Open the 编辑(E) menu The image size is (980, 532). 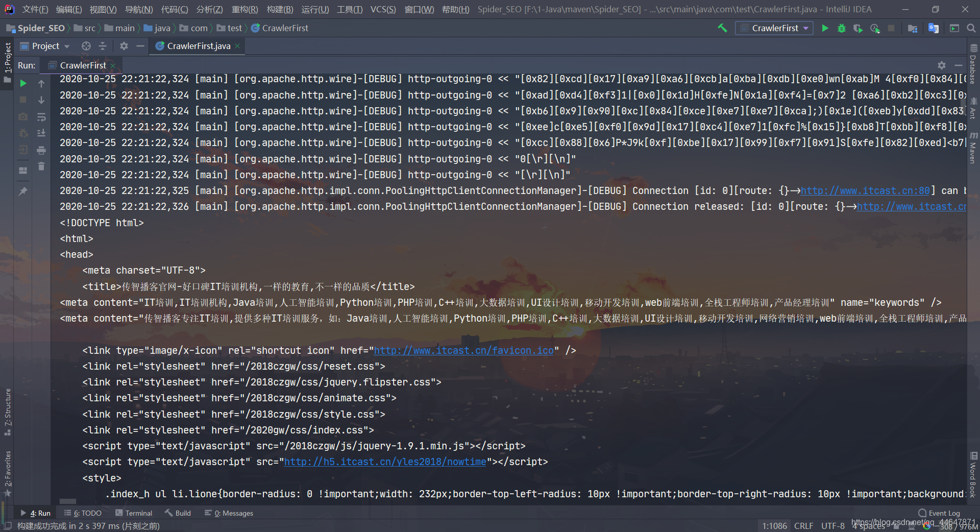click(69, 9)
